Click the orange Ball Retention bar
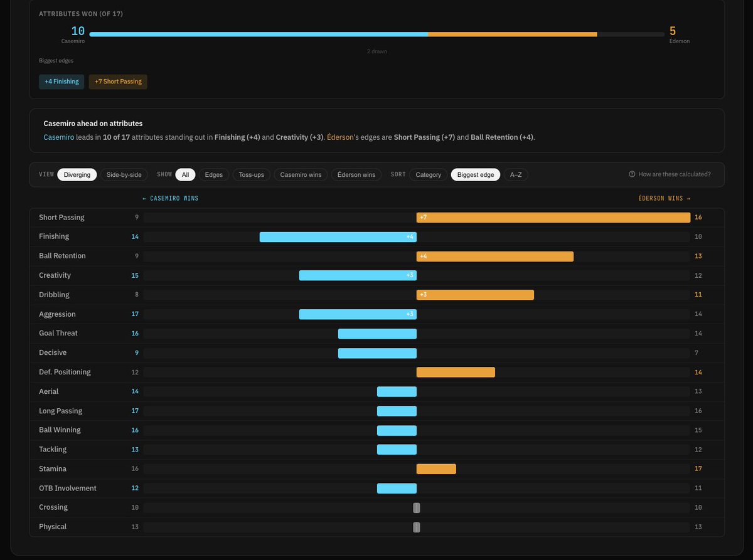 495,256
